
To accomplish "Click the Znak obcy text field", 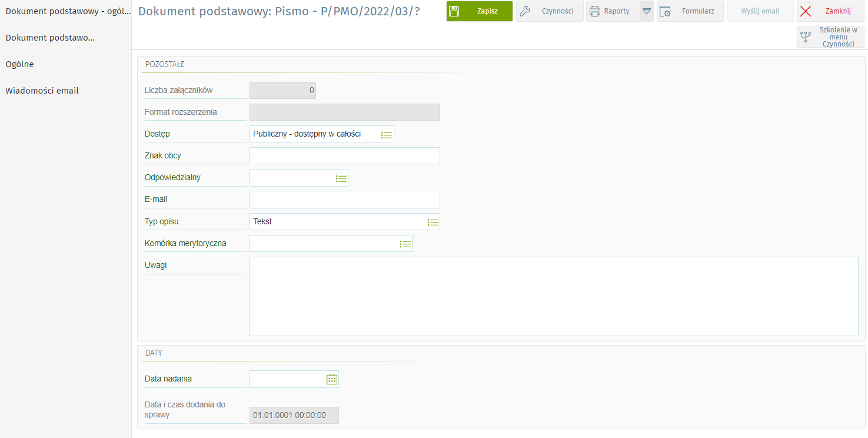I will coord(344,156).
